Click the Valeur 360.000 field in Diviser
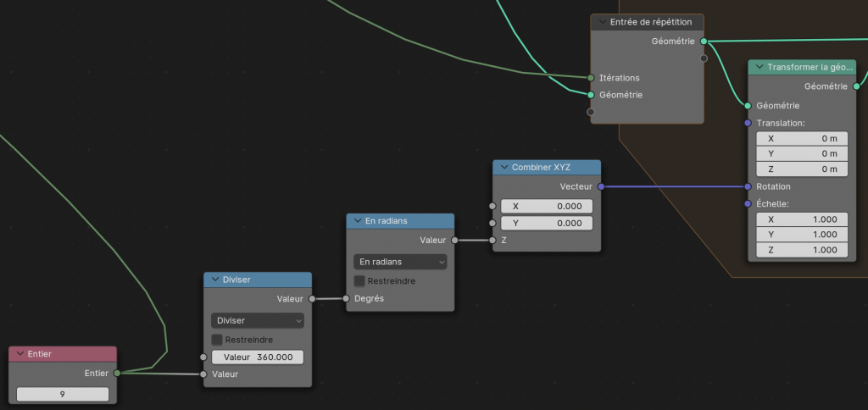 click(x=257, y=357)
